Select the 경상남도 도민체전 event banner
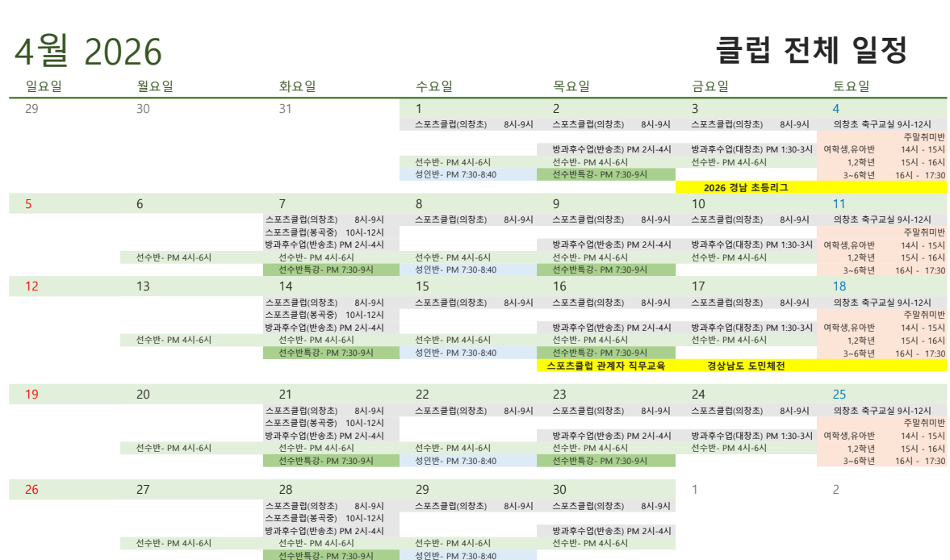 pos(745,366)
